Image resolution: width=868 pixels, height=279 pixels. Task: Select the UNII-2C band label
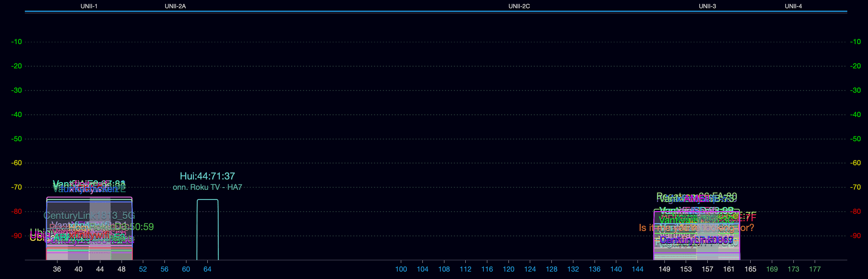519,6
